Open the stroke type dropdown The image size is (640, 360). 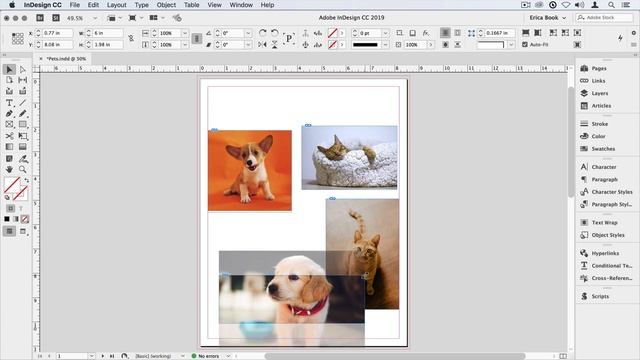point(385,44)
